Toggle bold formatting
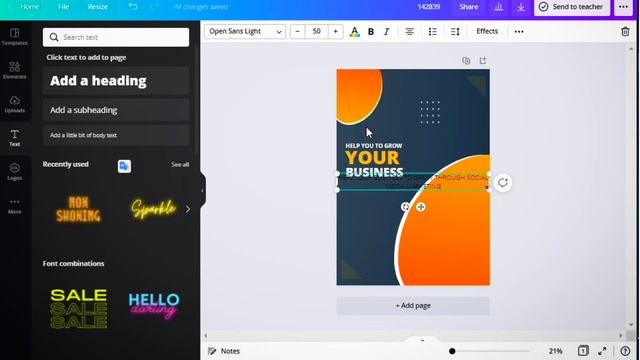Viewport: 640px width, 360px height. [371, 31]
